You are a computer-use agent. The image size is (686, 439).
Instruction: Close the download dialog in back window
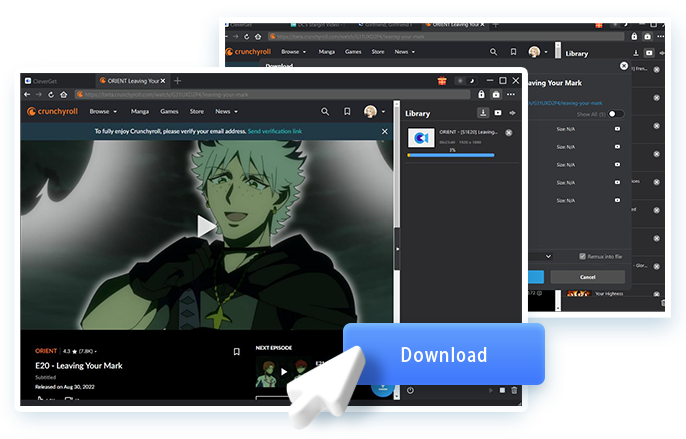tap(624, 66)
